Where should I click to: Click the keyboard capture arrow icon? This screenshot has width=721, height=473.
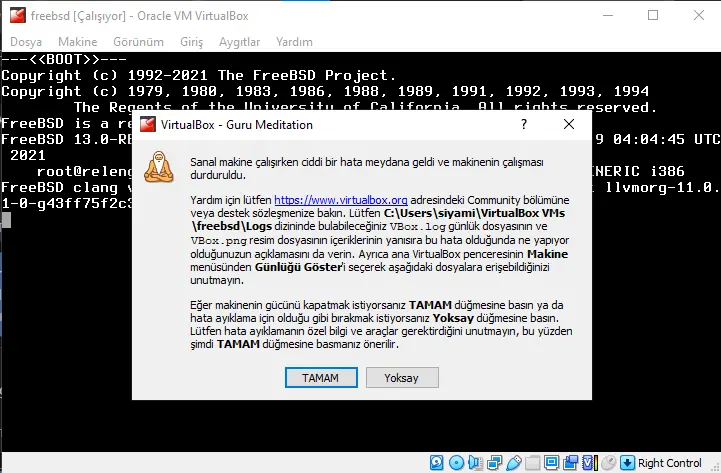tap(627, 462)
